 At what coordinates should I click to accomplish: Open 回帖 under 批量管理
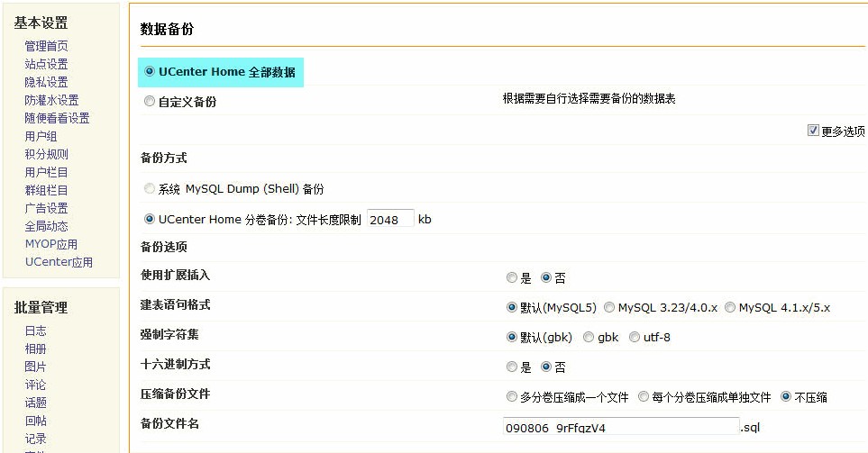pyautogui.click(x=35, y=421)
